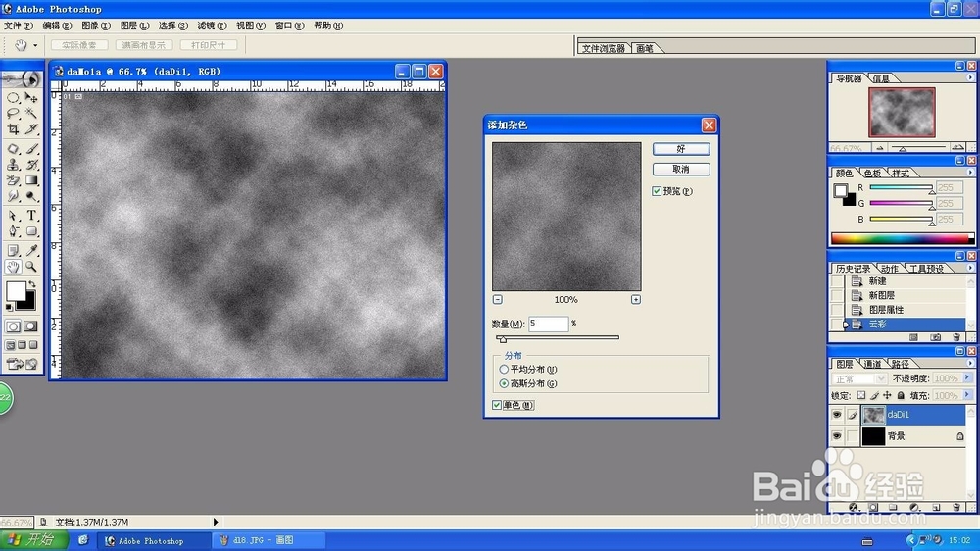Create new snapshot camera icon in History
This screenshot has width=980, height=551.
(x=936, y=337)
